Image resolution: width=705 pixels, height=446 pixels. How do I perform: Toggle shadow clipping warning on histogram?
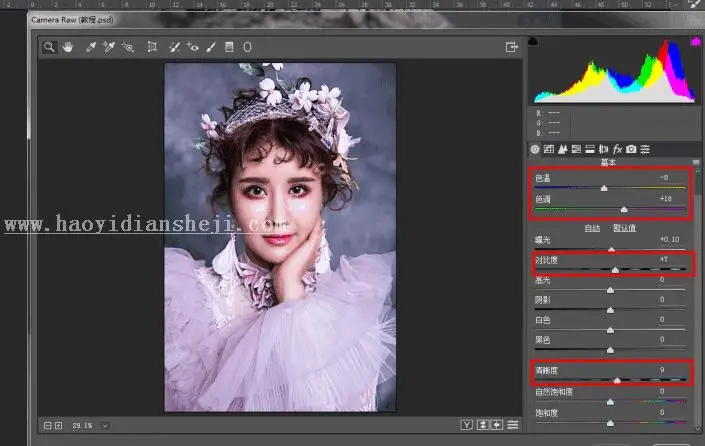[533, 41]
